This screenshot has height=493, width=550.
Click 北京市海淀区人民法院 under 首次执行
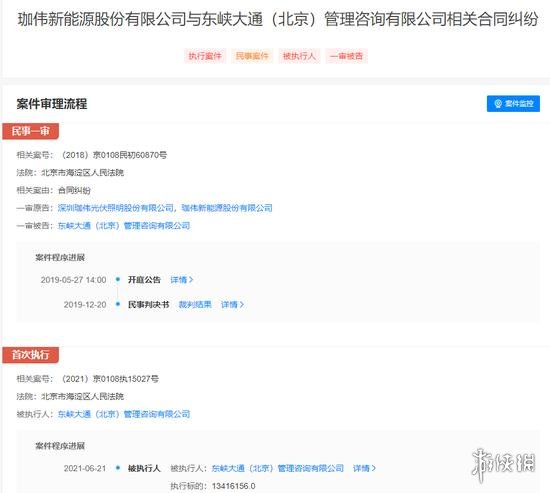(x=82, y=396)
